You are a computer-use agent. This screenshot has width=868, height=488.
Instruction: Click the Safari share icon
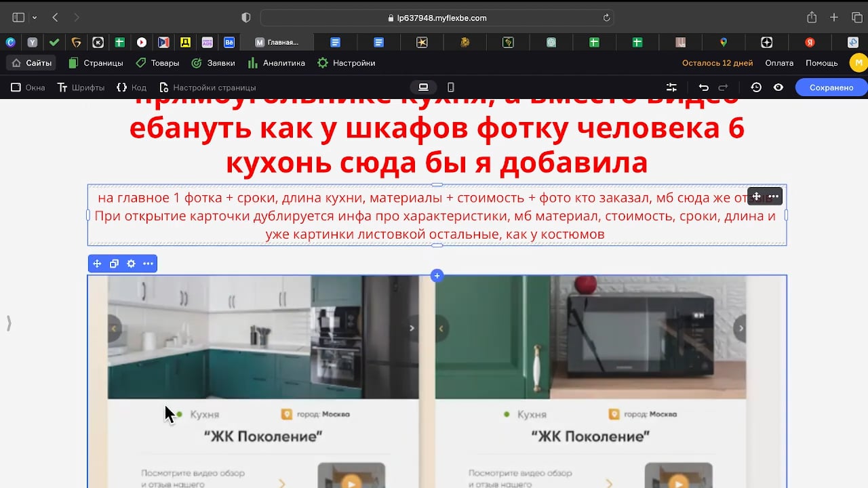point(812,18)
